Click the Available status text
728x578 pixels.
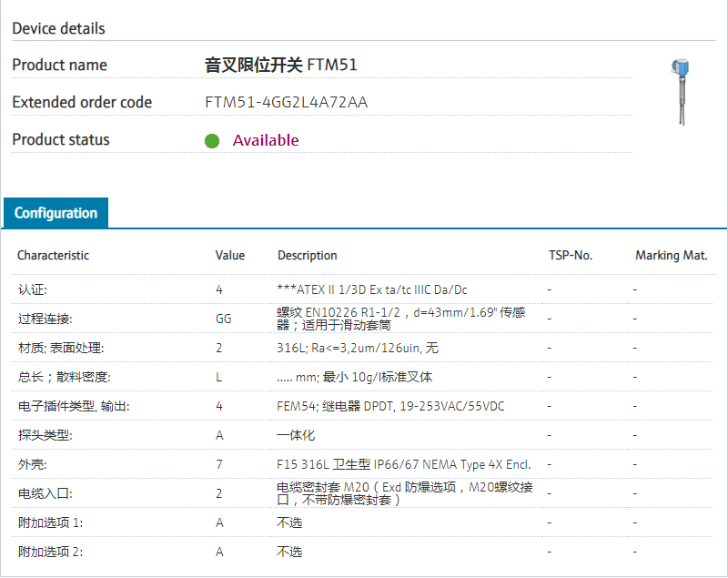click(266, 140)
